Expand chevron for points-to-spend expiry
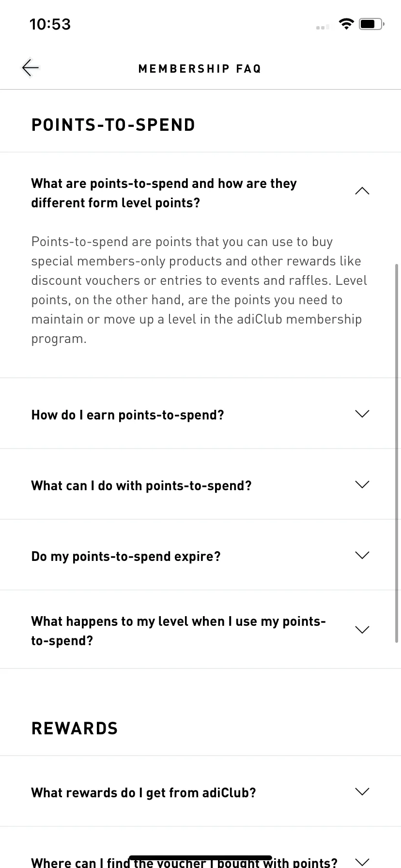 [x=362, y=555]
